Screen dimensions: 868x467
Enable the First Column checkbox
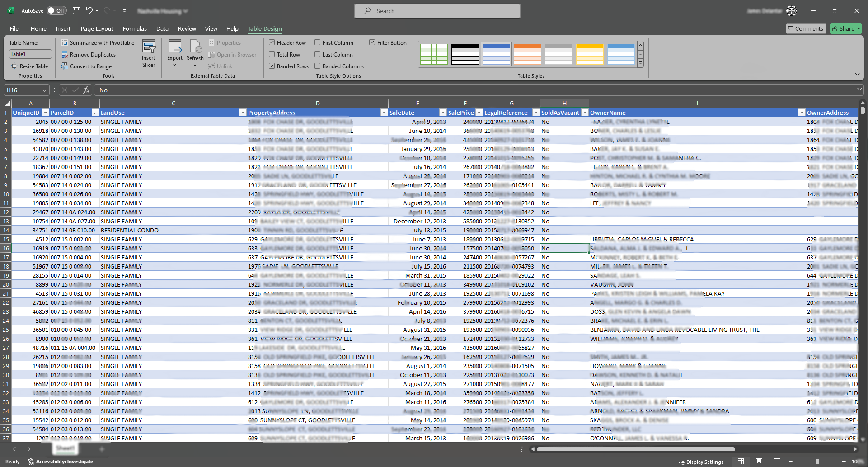[x=318, y=42]
